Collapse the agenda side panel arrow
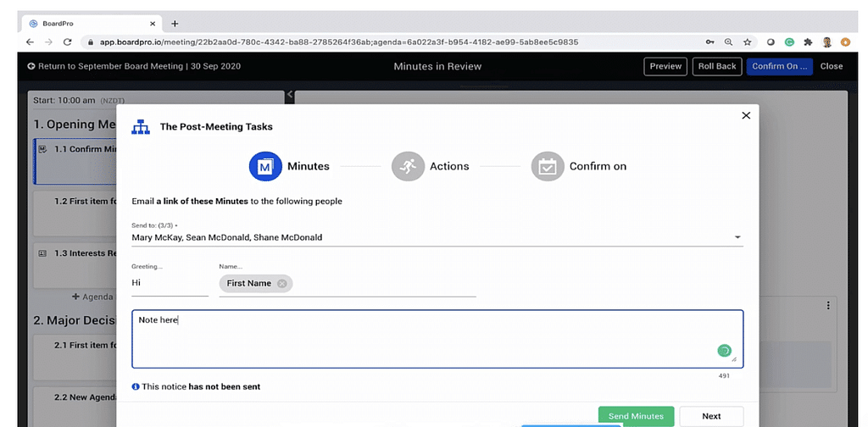The width and height of the screenshot is (868, 427). (290, 95)
